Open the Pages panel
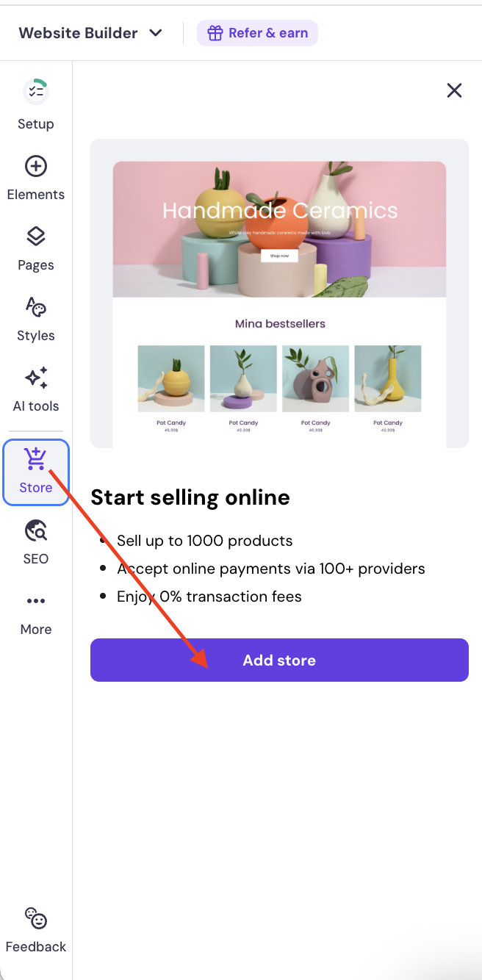The image size is (482, 980). click(x=35, y=237)
